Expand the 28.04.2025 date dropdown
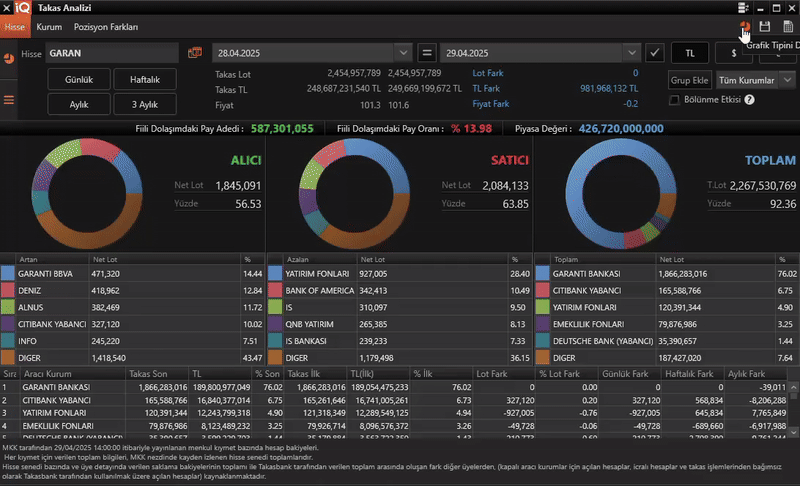 403,53
